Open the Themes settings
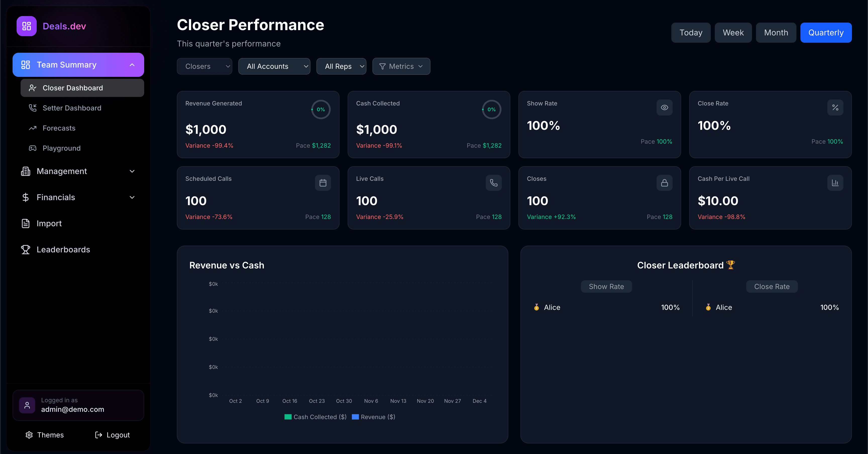Viewport: 868px width, 454px height. click(44, 435)
